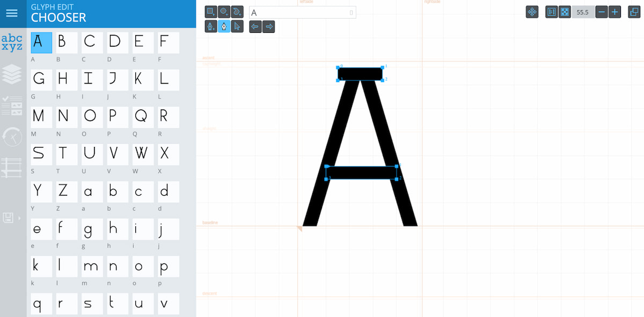Image resolution: width=644 pixels, height=317 pixels.
Task: Open the hamburger main menu
Action: click(12, 13)
